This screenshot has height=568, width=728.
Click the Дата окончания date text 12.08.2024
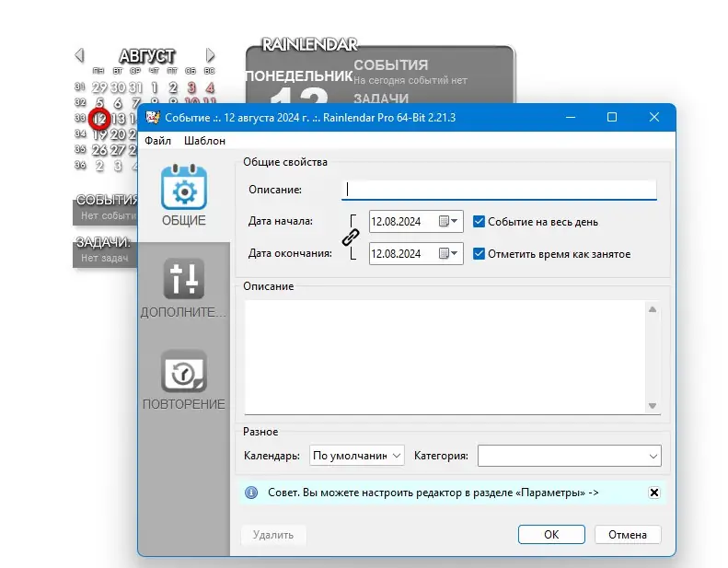coord(396,253)
